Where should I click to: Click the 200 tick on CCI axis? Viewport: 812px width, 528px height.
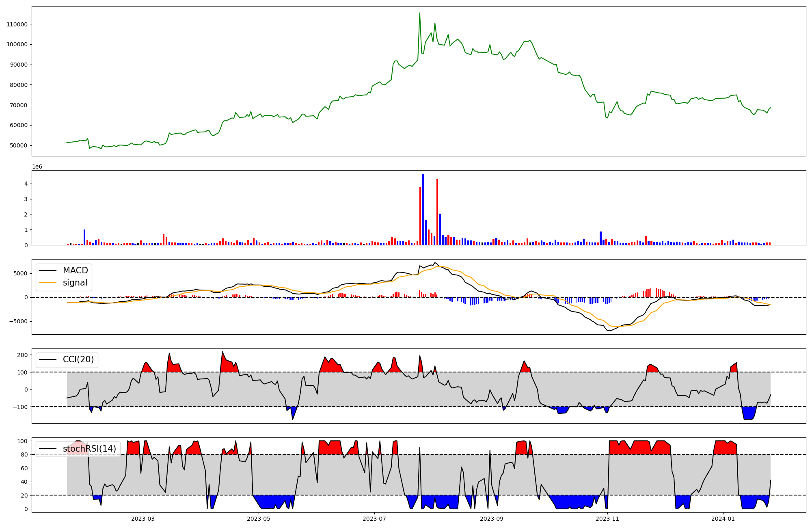point(23,355)
